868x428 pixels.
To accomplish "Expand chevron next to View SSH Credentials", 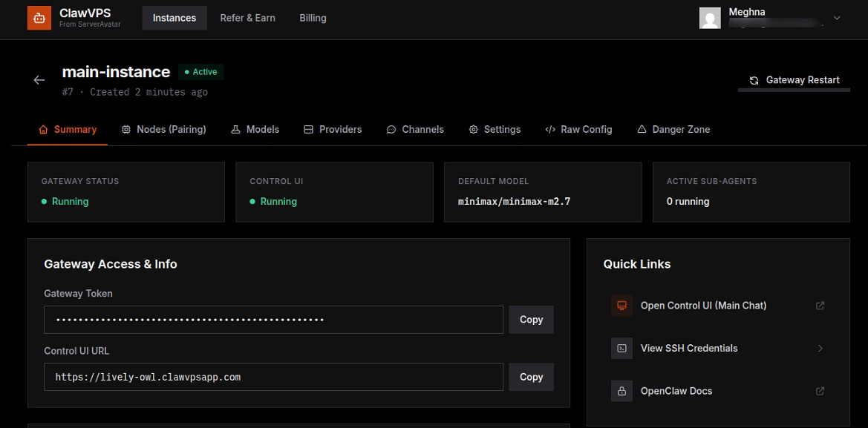I will coord(820,349).
